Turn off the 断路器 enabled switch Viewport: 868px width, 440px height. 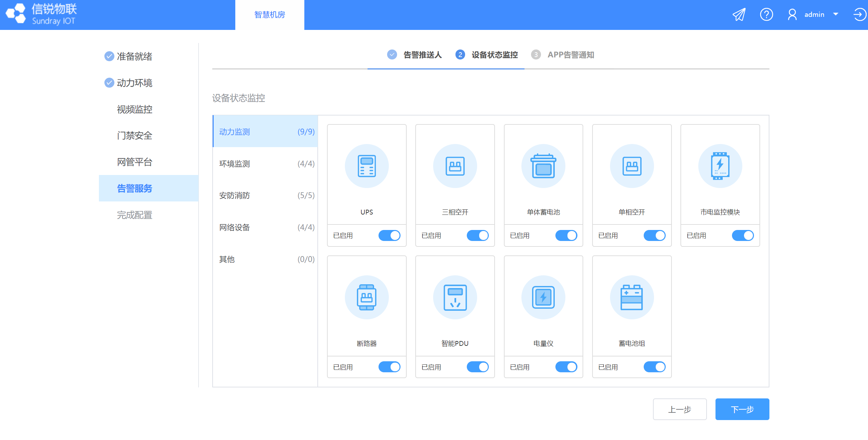[389, 367]
